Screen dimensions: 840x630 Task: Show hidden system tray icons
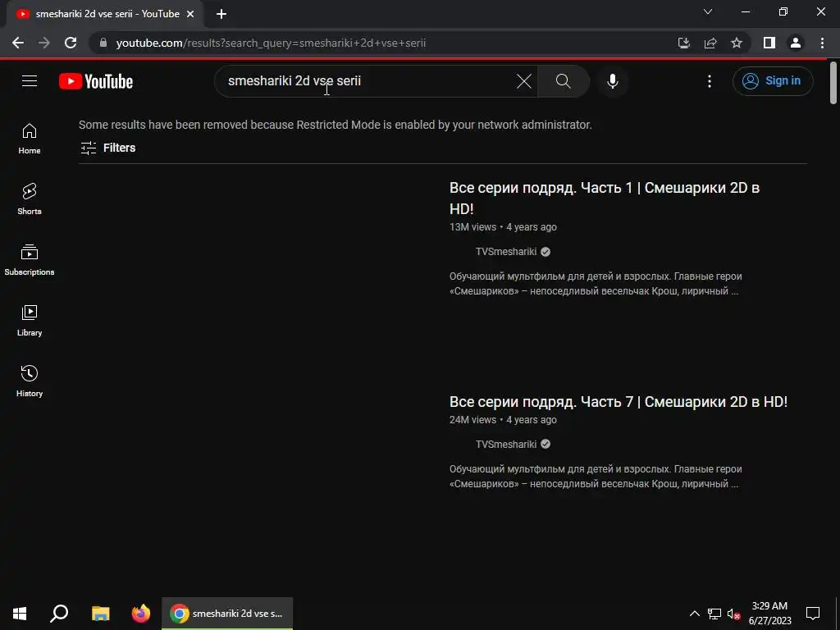[694, 614]
